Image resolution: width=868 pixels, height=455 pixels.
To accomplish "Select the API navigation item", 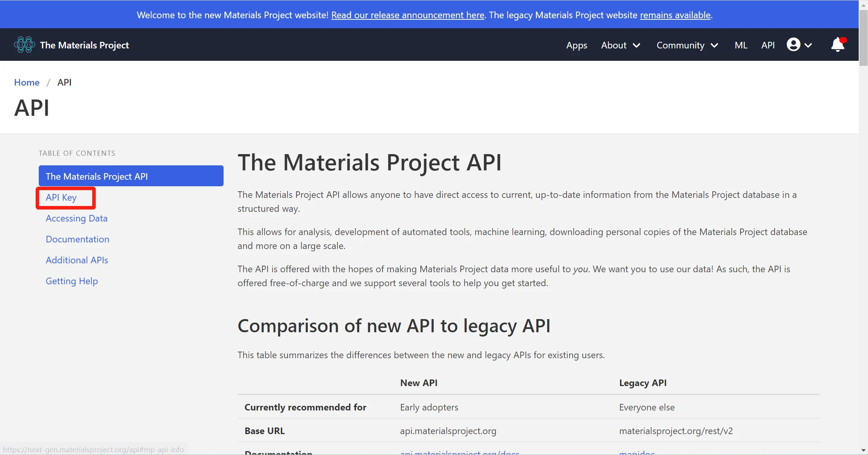I will pyautogui.click(x=768, y=45).
